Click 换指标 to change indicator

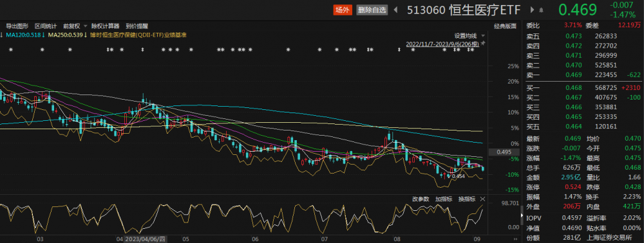pos(467,199)
